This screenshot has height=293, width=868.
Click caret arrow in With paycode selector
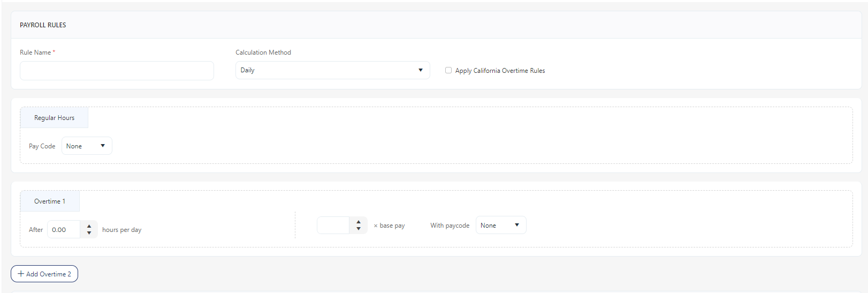click(x=517, y=225)
